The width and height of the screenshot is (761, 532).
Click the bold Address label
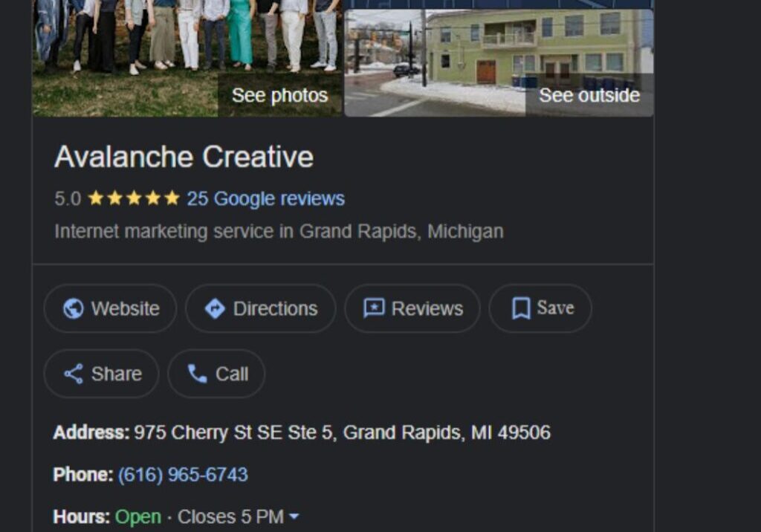point(91,432)
